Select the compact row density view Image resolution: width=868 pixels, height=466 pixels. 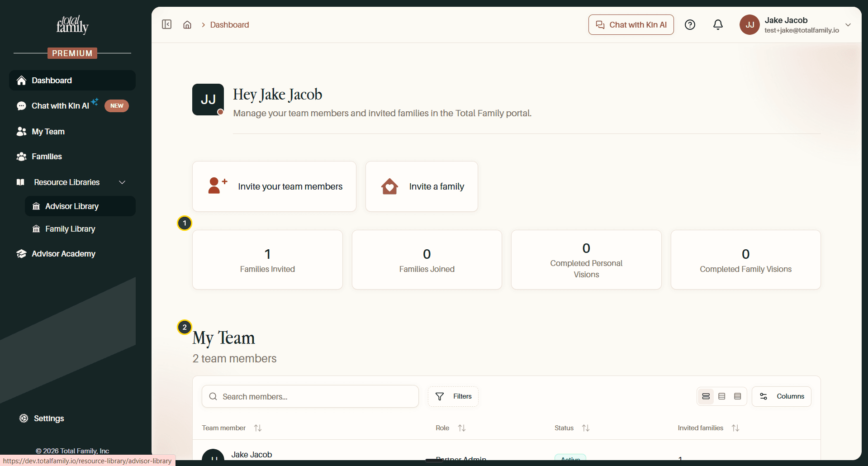pos(738,396)
